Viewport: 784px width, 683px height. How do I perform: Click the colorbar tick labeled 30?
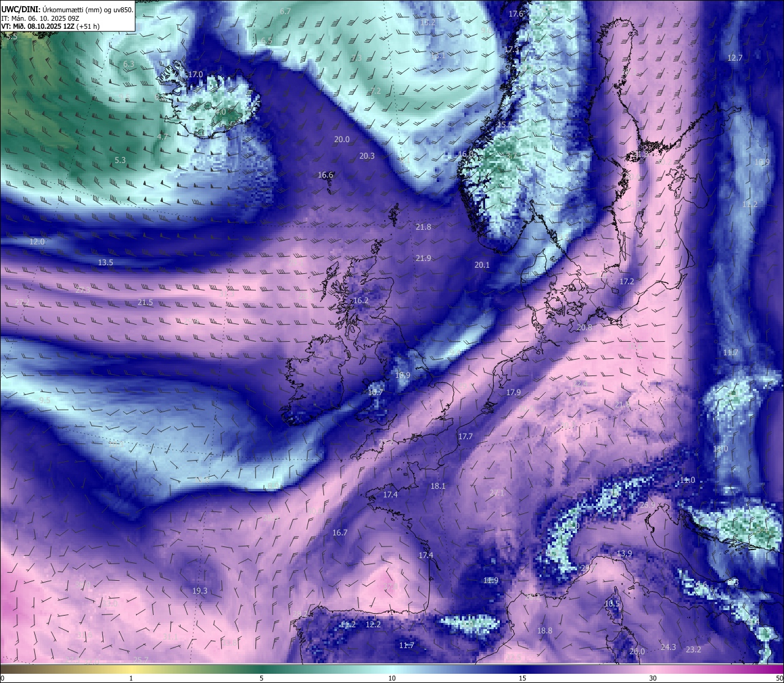click(x=653, y=678)
